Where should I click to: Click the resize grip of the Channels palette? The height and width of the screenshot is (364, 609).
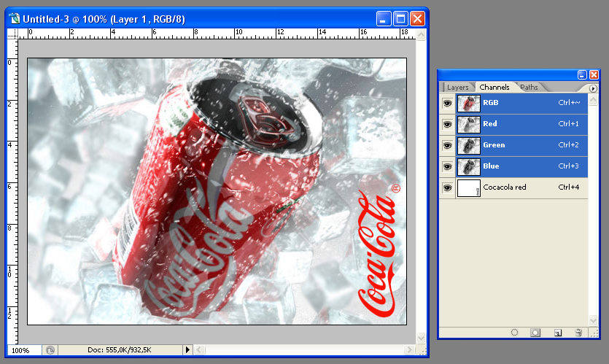pyautogui.click(x=594, y=333)
